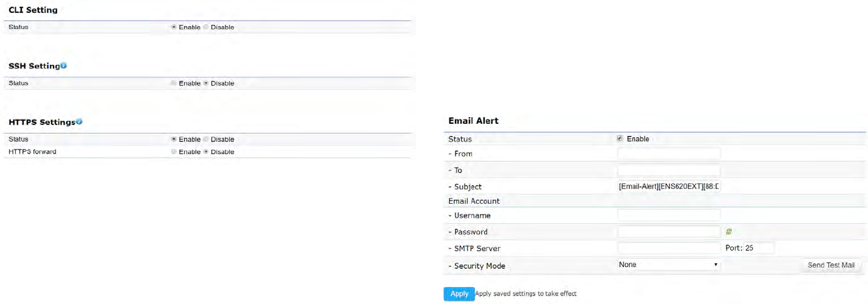868x304 pixels.
Task: Open the Security Mode dropdown
Action: pyautogui.click(x=669, y=265)
